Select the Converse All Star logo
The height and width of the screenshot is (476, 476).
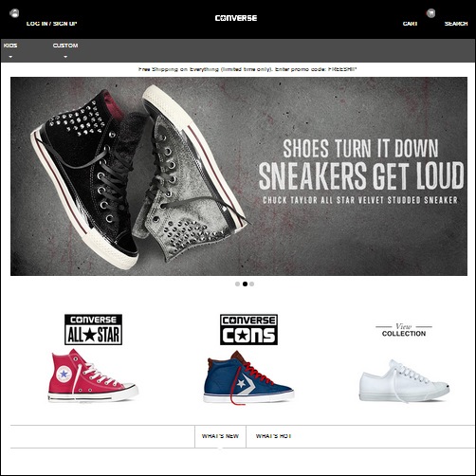[93, 329]
